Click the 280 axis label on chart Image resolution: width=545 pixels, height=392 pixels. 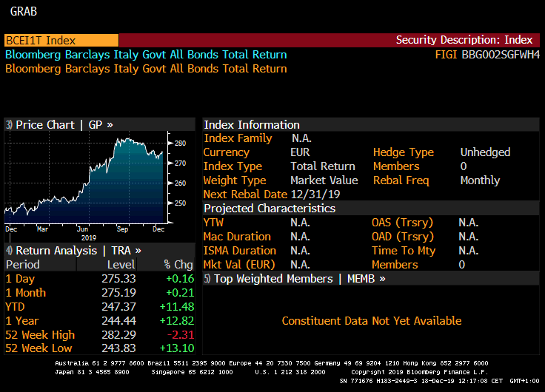coord(181,143)
